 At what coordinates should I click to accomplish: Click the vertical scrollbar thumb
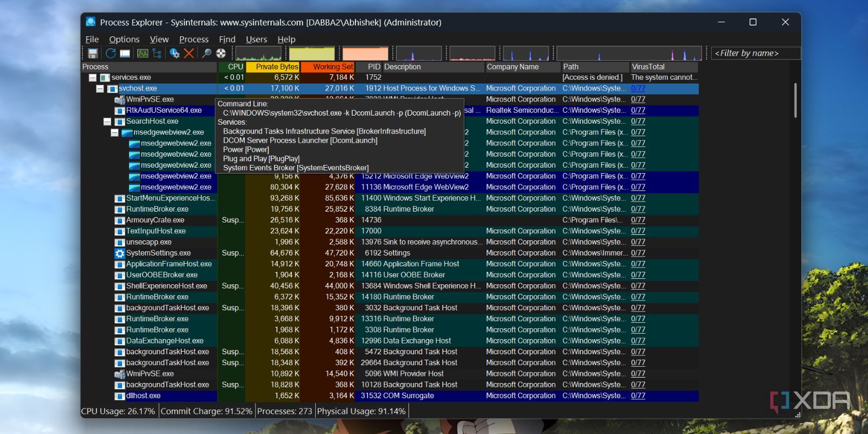pos(795,100)
